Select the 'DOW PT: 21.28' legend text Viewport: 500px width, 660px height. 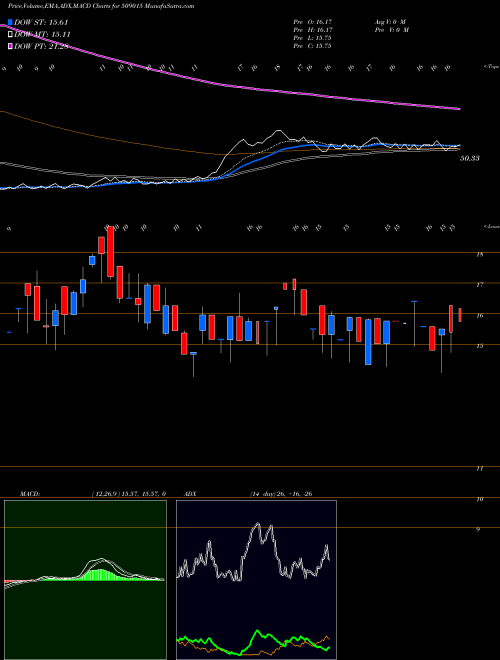pyautogui.click(x=41, y=46)
